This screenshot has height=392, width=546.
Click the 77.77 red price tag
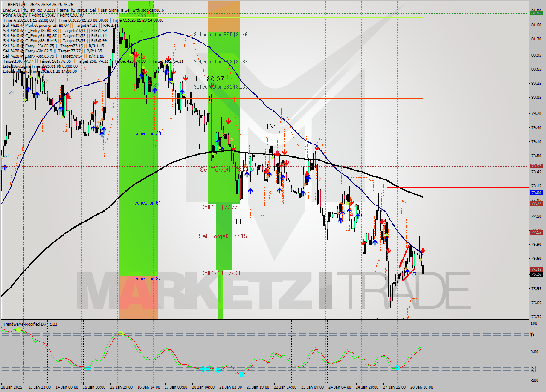coord(536,204)
